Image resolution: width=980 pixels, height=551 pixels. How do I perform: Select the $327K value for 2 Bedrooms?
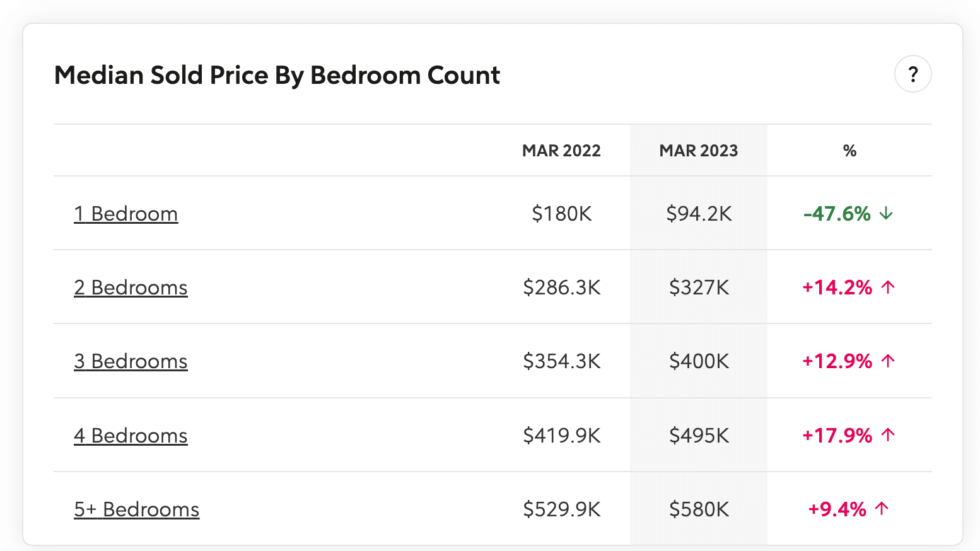click(699, 287)
